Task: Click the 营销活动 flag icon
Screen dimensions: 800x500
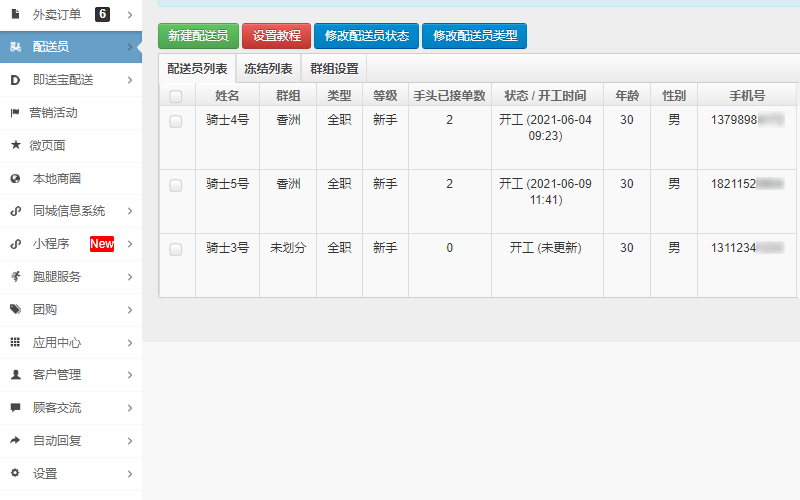Action: 15,113
